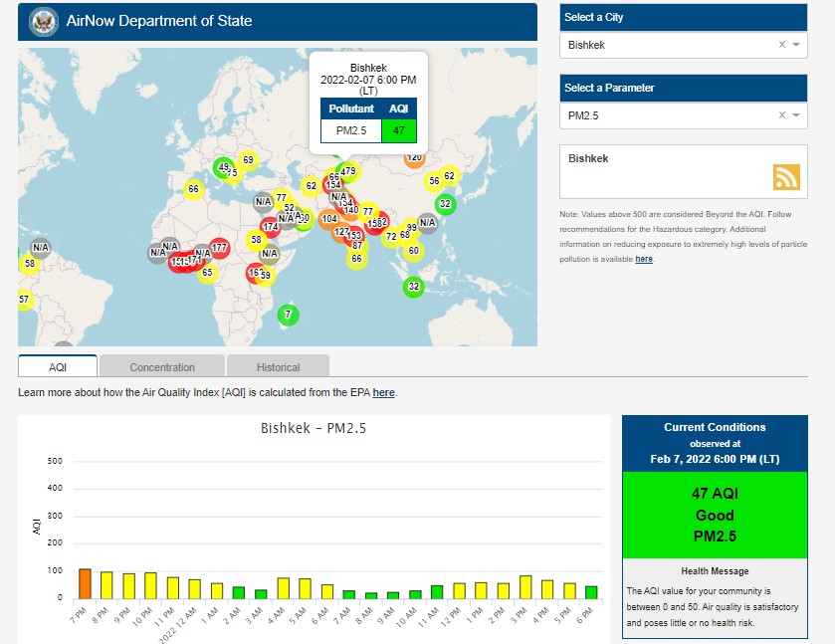Select the AQI tab
The image size is (835, 644).
pyautogui.click(x=58, y=366)
